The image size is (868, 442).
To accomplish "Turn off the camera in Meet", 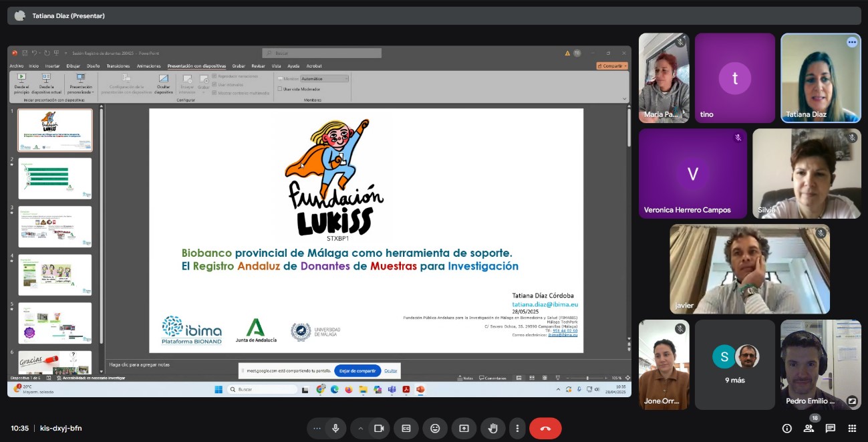I will [379, 428].
